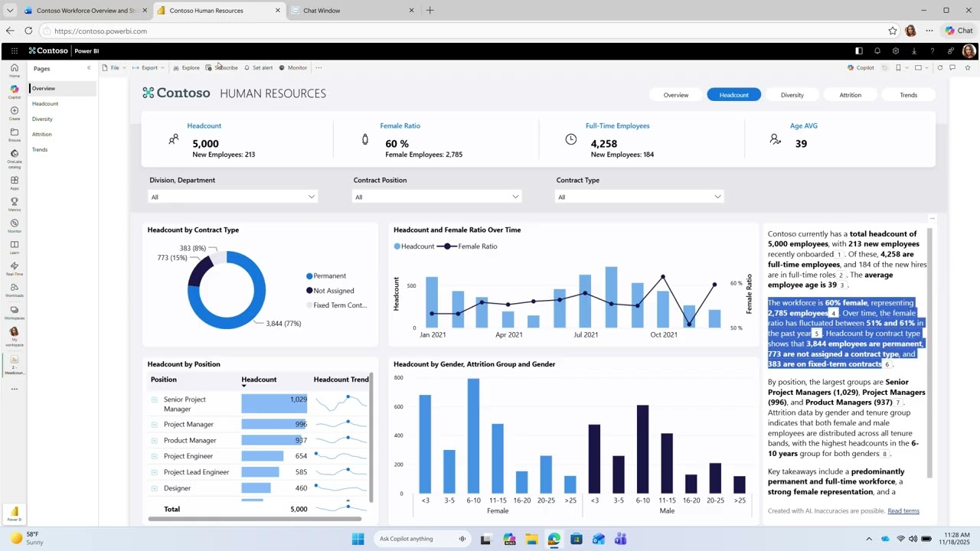
Task: Open the app launcher waffle icon
Action: [x=14, y=51]
